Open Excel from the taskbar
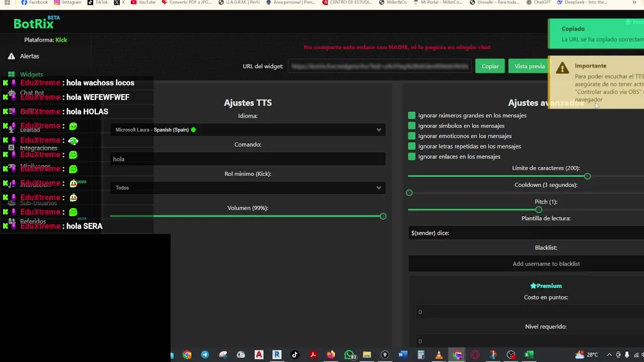Viewport: 644px width, 362px height. 529,355
